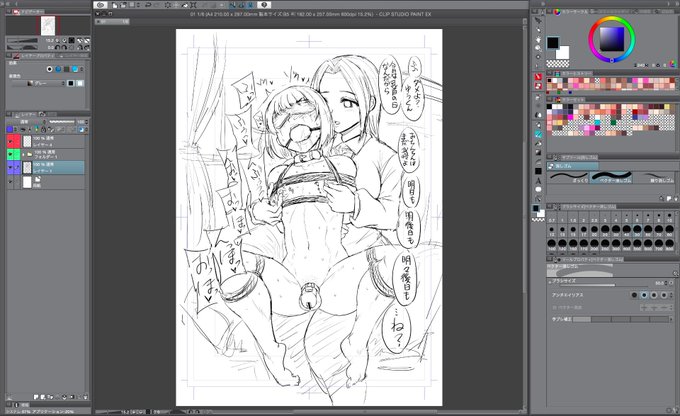Expand brush size ブラシサイズ options with plus marker
This screenshot has height=416, width=680.
(550, 282)
